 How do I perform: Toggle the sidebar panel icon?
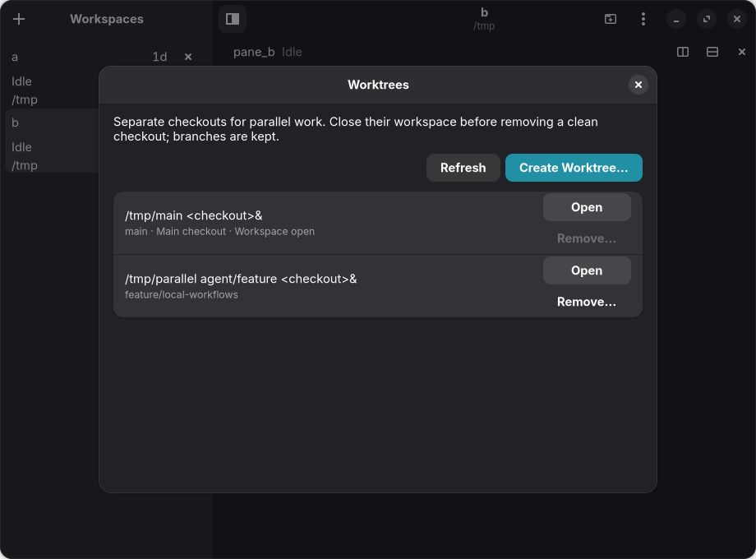coord(233,19)
